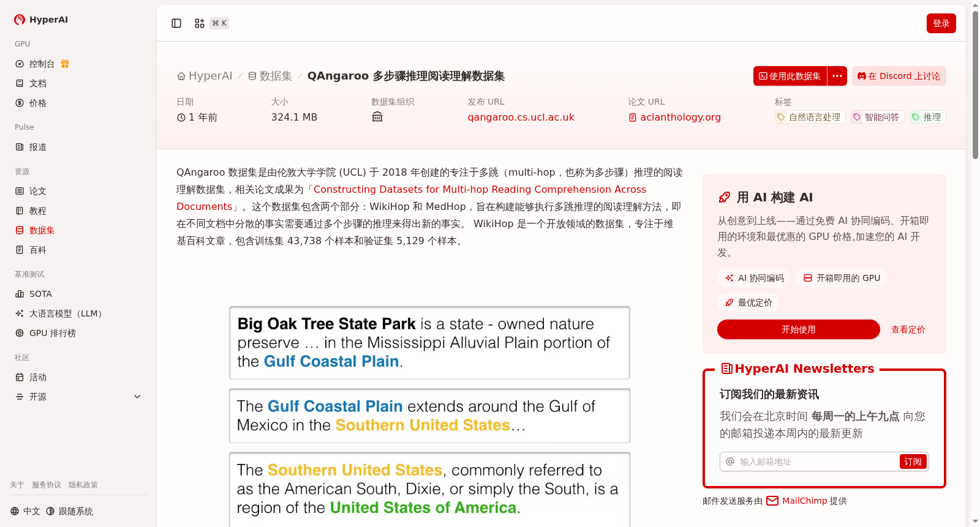Open qangaroo.cs.ucl.ac.uk release URL
Screen dimensions: 980x527
pyautogui.click(x=521, y=117)
